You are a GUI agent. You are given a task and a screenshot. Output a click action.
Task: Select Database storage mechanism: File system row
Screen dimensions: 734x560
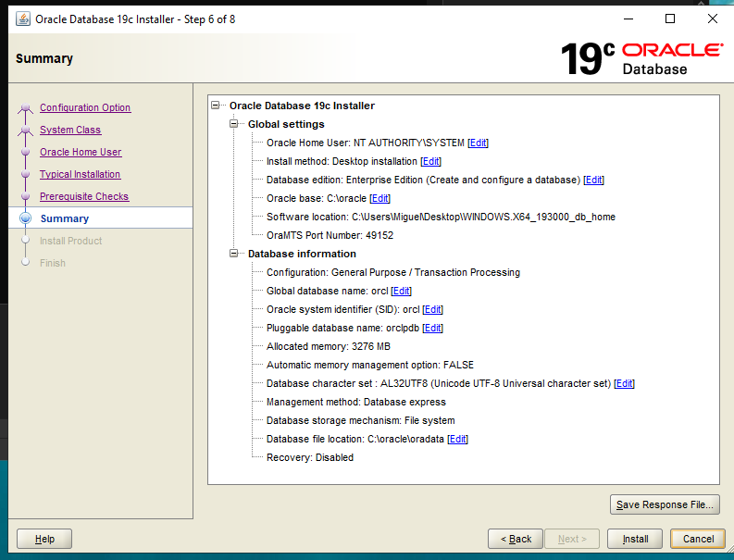[x=360, y=420]
